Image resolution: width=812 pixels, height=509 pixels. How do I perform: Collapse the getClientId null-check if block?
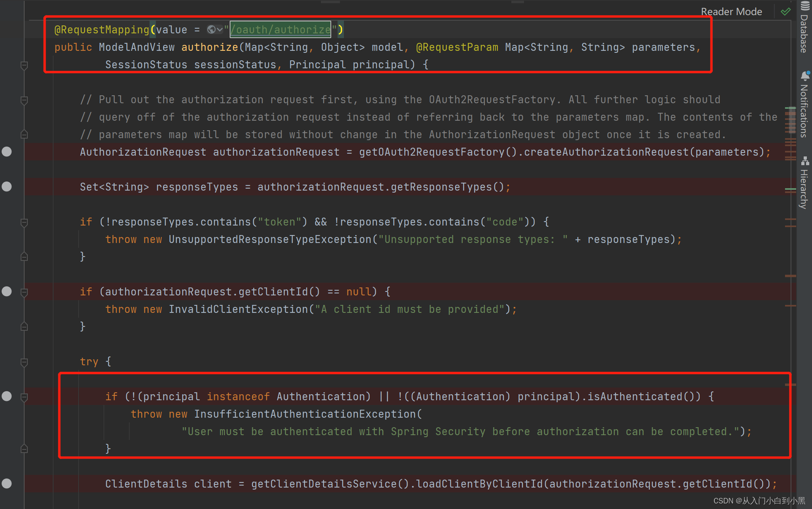24,293
